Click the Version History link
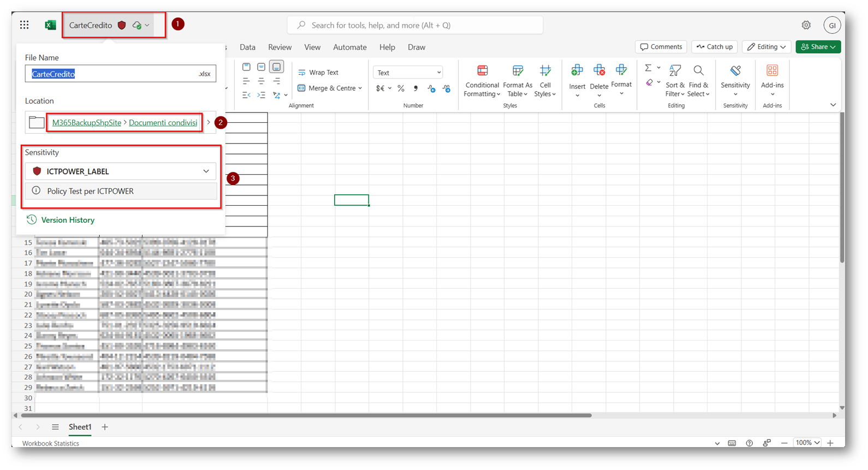This screenshot has width=868, height=470. click(x=68, y=220)
